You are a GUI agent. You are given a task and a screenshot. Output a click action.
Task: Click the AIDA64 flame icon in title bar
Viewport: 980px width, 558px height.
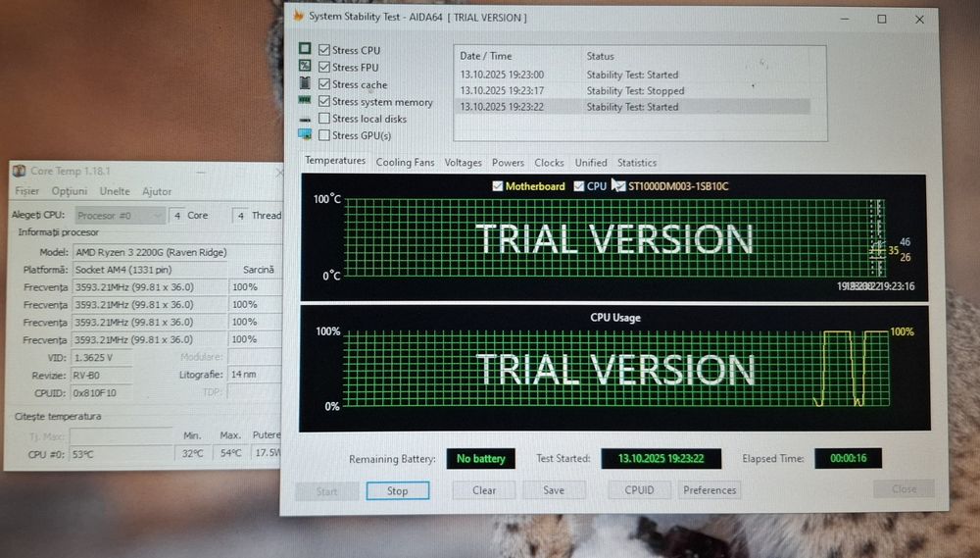click(x=299, y=16)
